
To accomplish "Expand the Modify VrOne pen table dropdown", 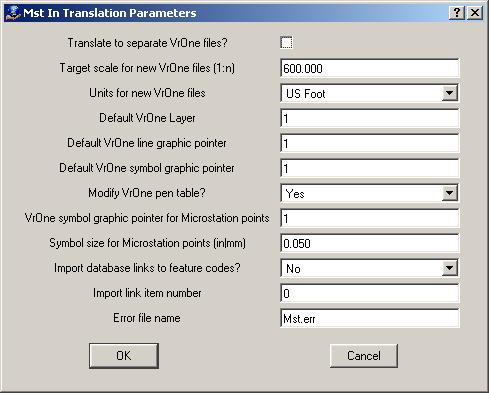I will tap(449, 193).
